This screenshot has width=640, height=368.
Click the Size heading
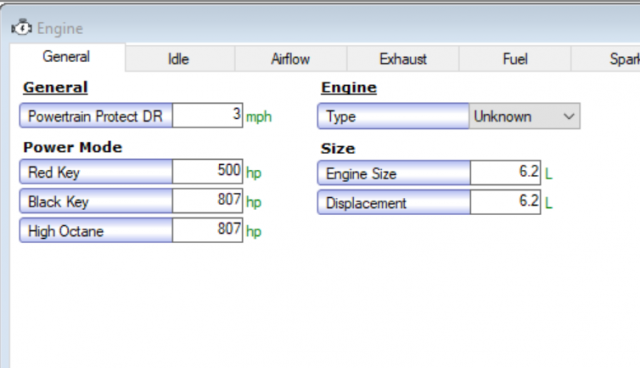point(338,149)
